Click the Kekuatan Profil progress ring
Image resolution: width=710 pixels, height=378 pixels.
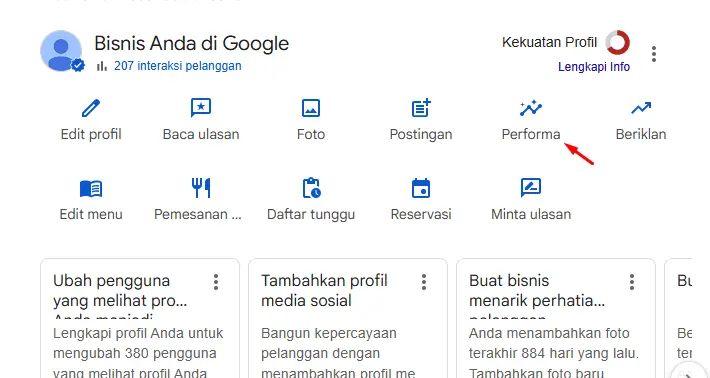(x=618, y=42)
